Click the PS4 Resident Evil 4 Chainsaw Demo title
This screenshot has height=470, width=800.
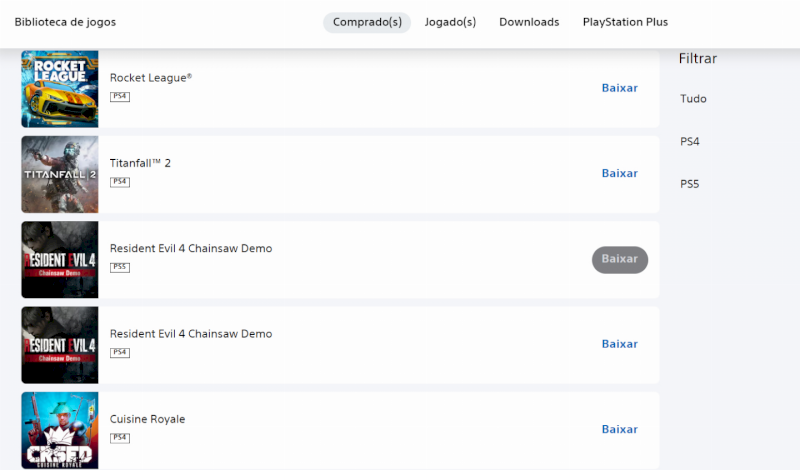(x=191, y=334)
